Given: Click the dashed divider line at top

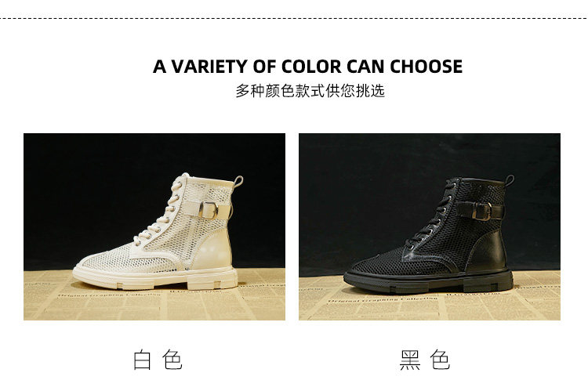Looking at the screenshot, I should click(x=294, y=18).
